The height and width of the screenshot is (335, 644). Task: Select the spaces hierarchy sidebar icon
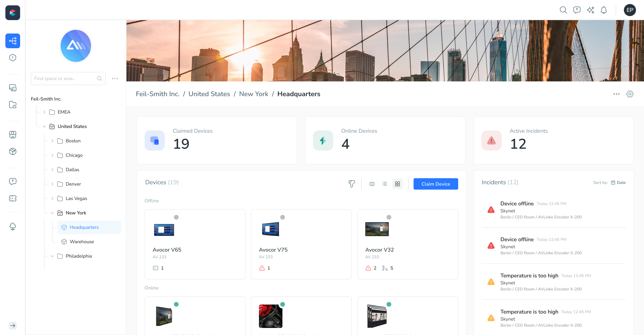[x=13, y=41]
